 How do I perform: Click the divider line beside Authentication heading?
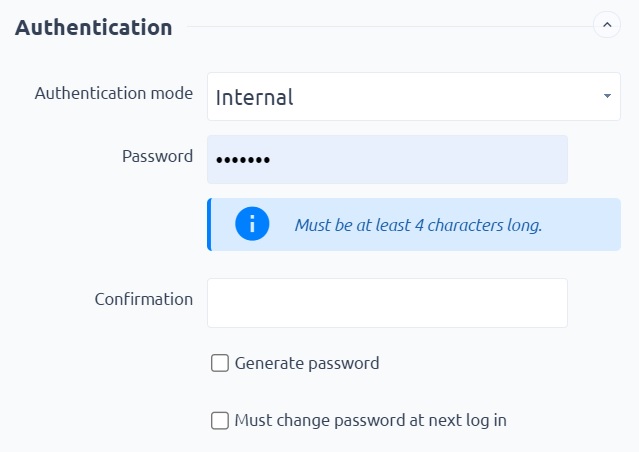[x=390, y=26]
